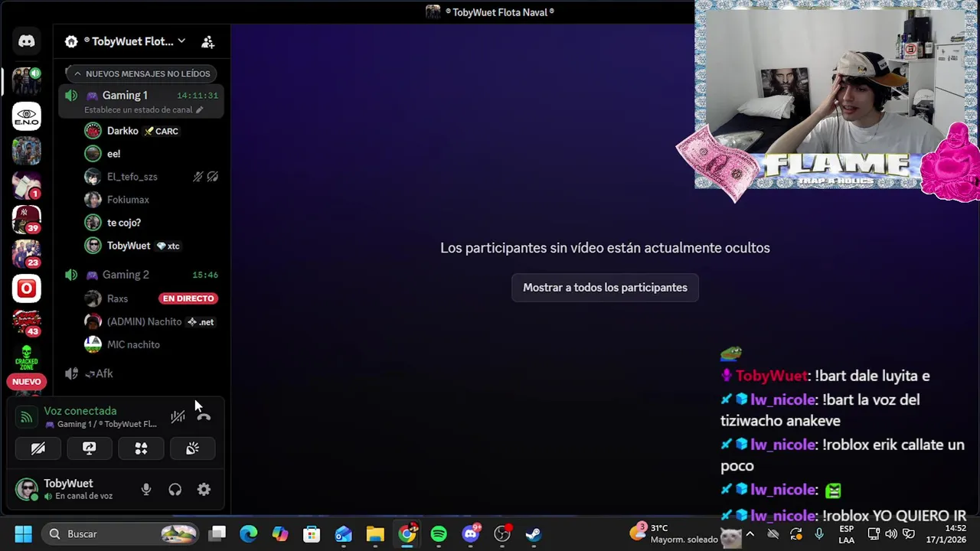The height and width of the screenshot is (551, 980).
Task: Click the xtc server tag beside TobyWuet
Action: [168, 246]
